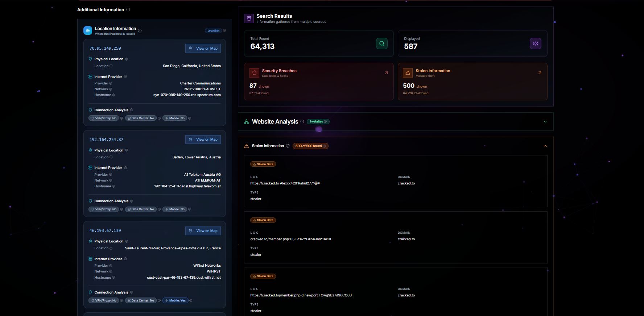This screenshot has width=644, height=316.
Task: Click the 500 of 500 found badge
Action: (310, 146)
